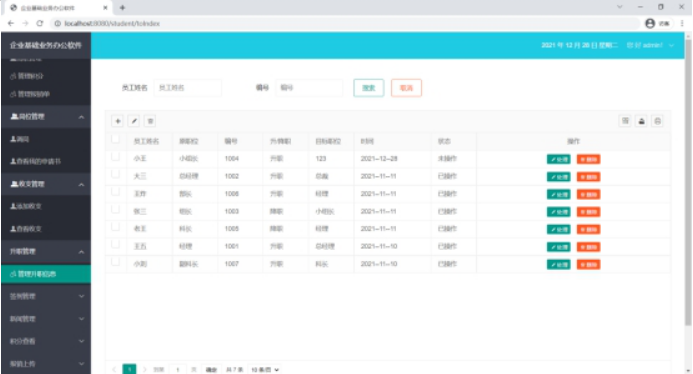Click green process button in row 1004
The width and height of the screenshot is (693, 374).
(559, 159)
